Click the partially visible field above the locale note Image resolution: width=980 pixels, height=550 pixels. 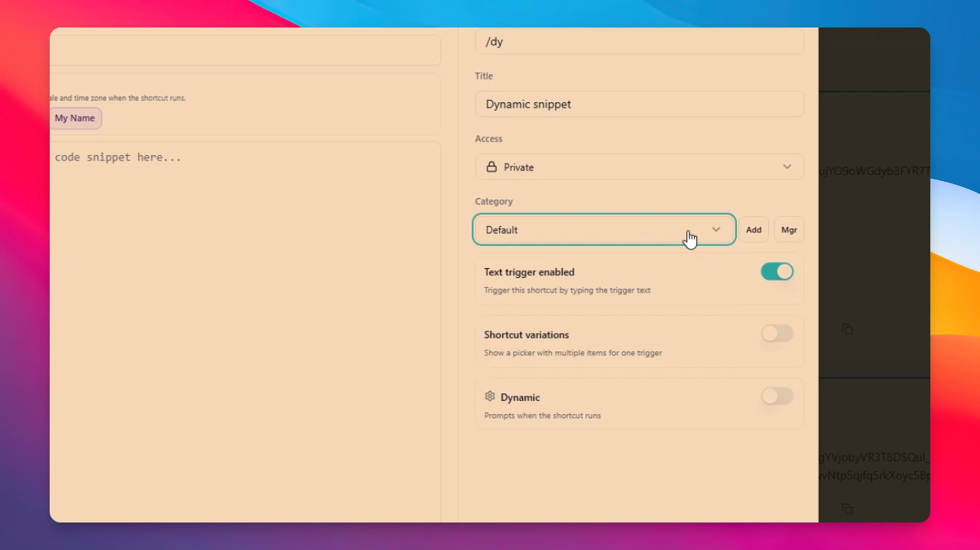point(245,50)
